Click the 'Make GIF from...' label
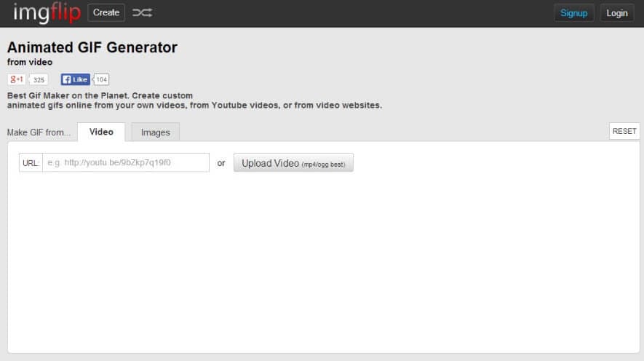 tap(39, 132)
